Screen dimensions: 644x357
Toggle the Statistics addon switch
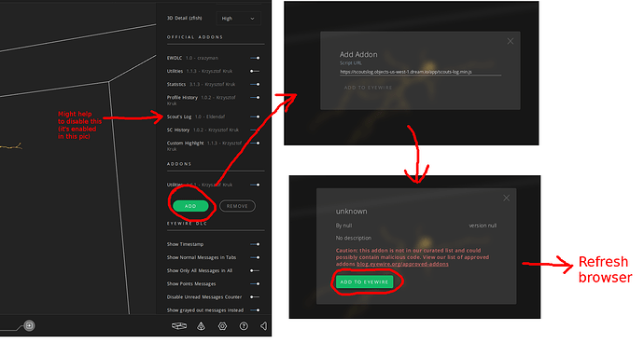click(x=255, y=84)
